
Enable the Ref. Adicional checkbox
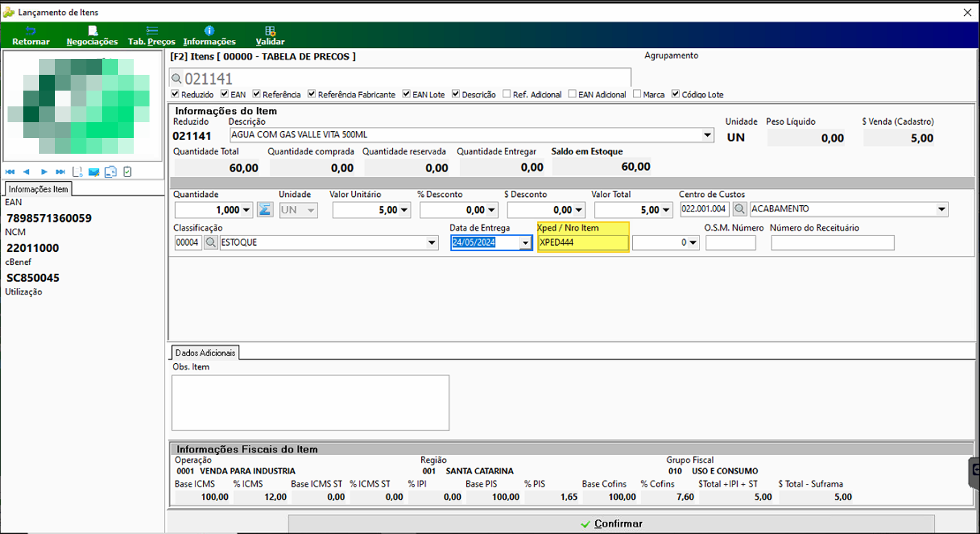click(x=507, y=94)
